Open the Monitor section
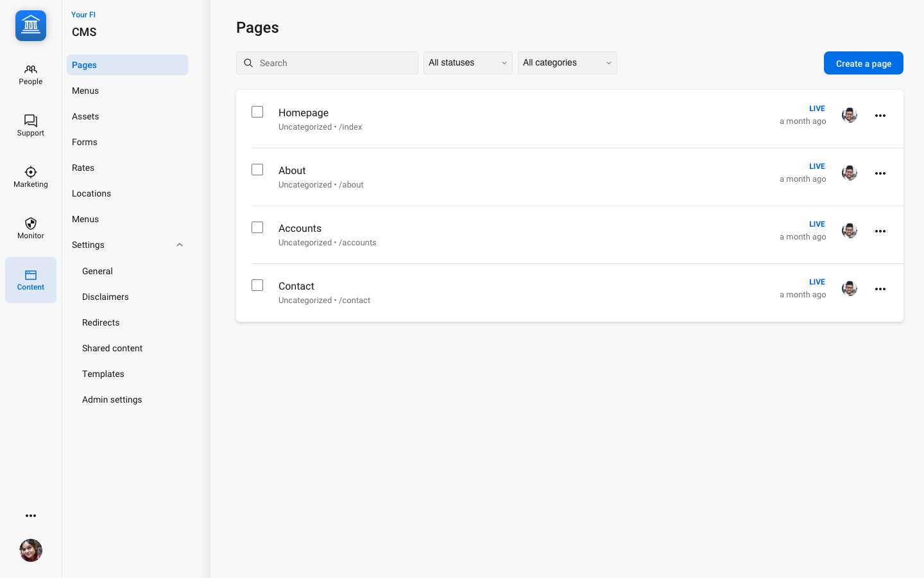 click(x=31, y=229)
